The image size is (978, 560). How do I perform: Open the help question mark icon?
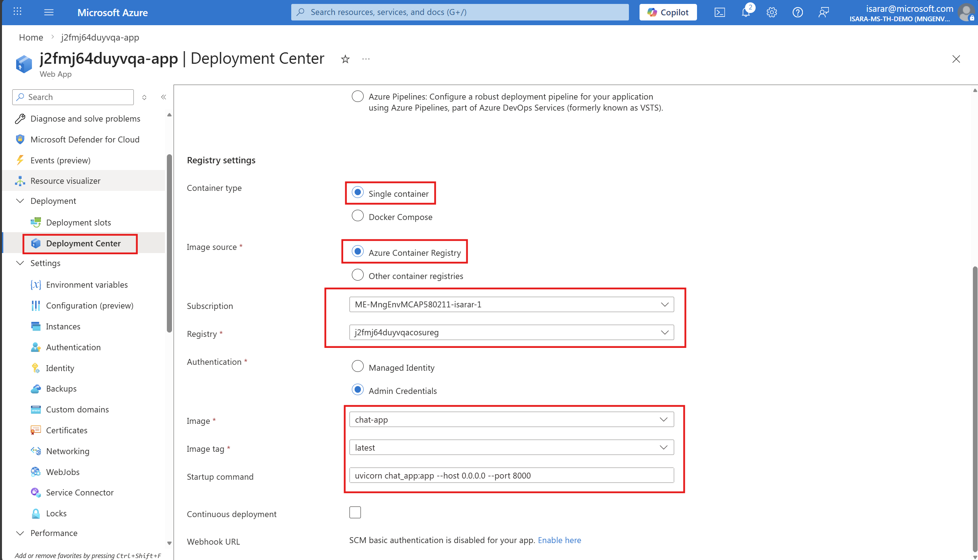click(798, 12)
